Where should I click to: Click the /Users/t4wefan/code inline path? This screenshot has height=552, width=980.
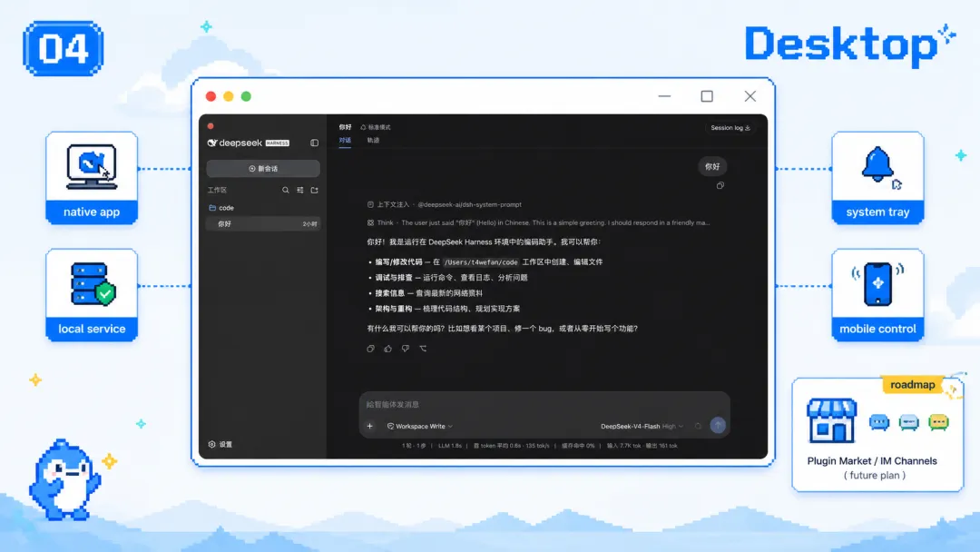(x=481, y=262)
